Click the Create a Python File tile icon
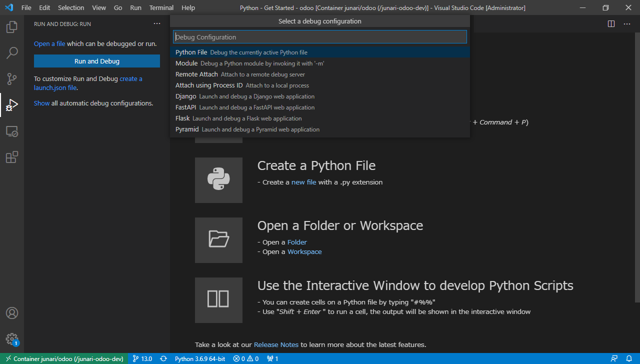This screenshot has width=640, height=364. tap(218, 180)
